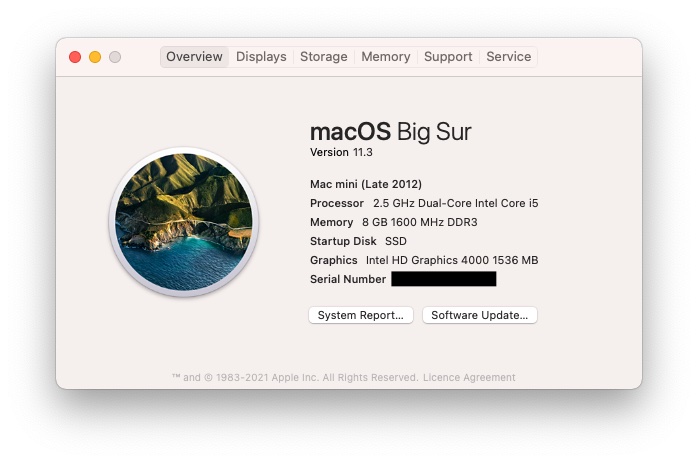The height and width of the screenshot is (463, 698).
Task: Click the Apple Inc. copyright notice
Action: [295, 378]
